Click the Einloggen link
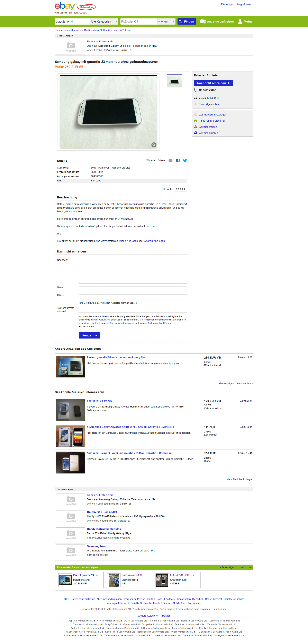Screen dimensions: 308x644 point(227,4)
